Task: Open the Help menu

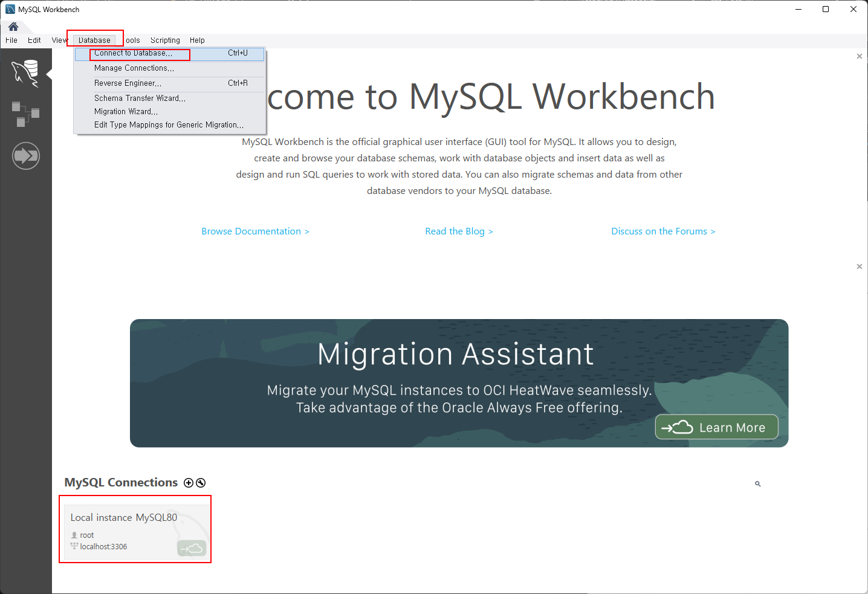Action: 197,40
